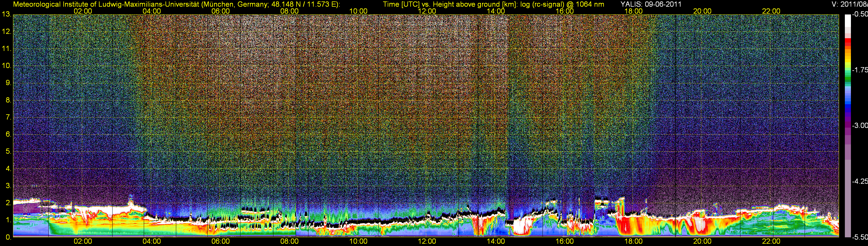
Task: Click the '18:00' label on the top time axis
Action: point(633,11)
